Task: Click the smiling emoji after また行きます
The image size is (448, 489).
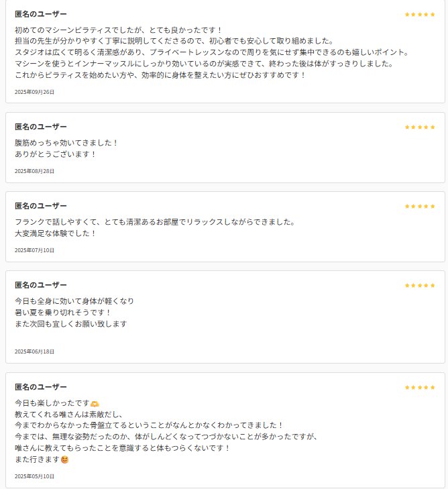Action: click(x=64, y=460)
